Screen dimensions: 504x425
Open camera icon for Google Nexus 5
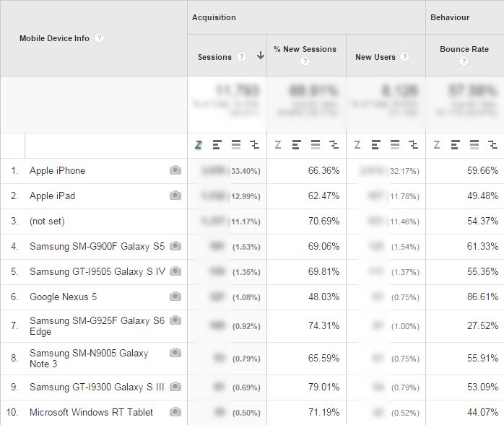tap(175, 296)
